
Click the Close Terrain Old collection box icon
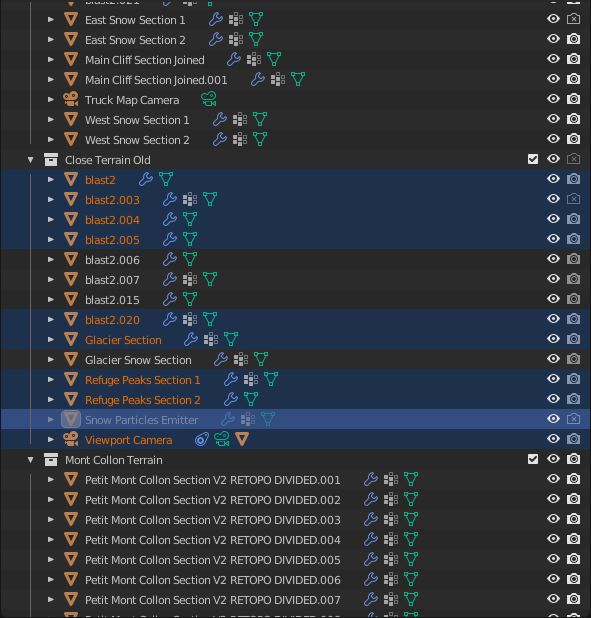tap(51, 160)
